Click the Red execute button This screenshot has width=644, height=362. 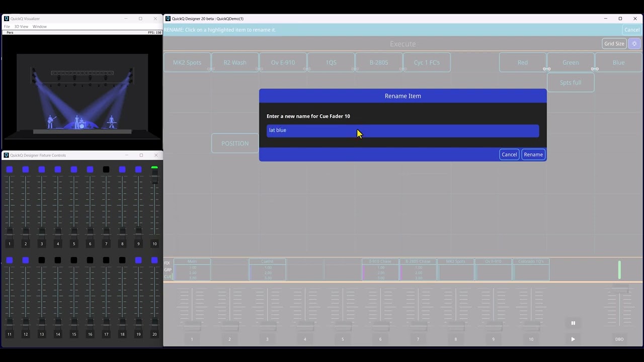[x=523, y=62]
